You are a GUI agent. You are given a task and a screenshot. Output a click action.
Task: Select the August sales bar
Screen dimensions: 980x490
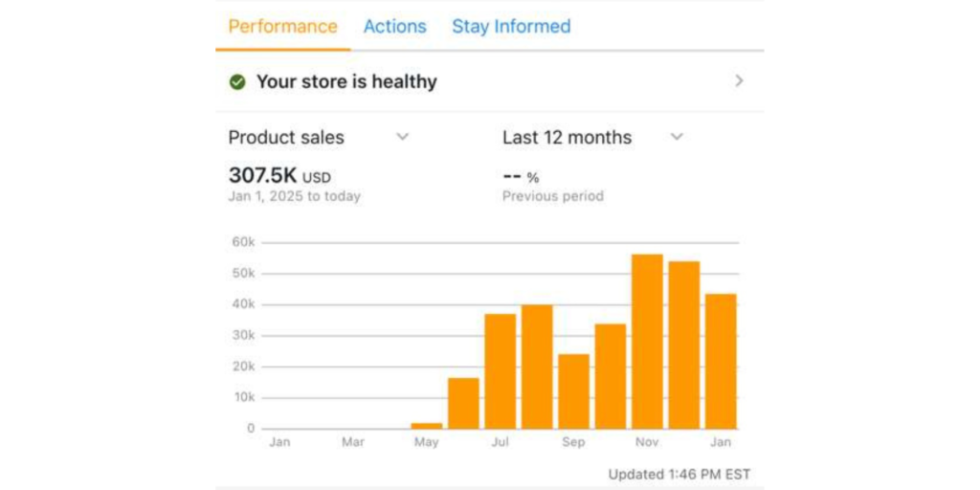click(x=537, y=367)
